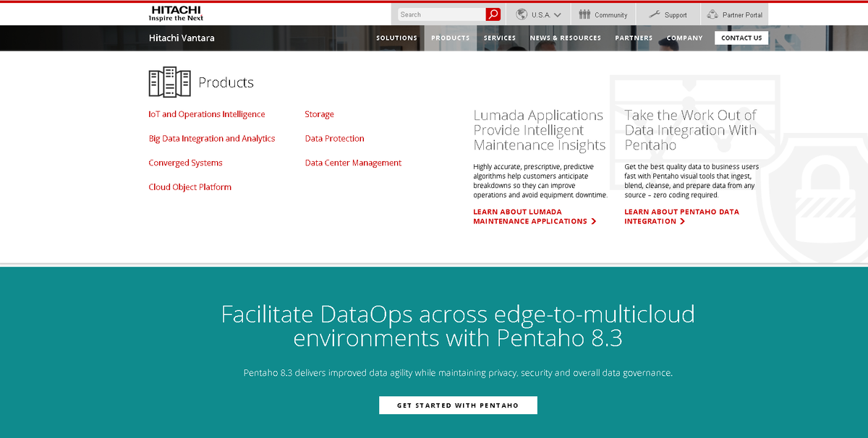The image size is (868, 438).
Task: Open the NEWS & RESOURCES menu
Action: coord(565,38)
